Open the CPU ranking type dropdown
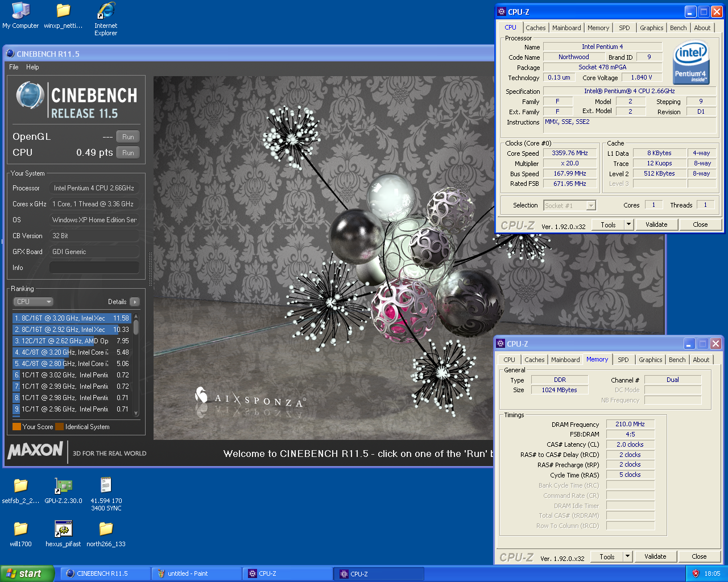This screenshot has width=728, height=582. 33,302
